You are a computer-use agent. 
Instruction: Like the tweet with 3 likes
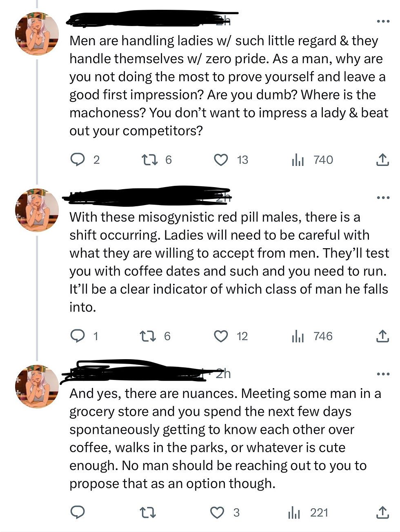[x=217, y=512]
